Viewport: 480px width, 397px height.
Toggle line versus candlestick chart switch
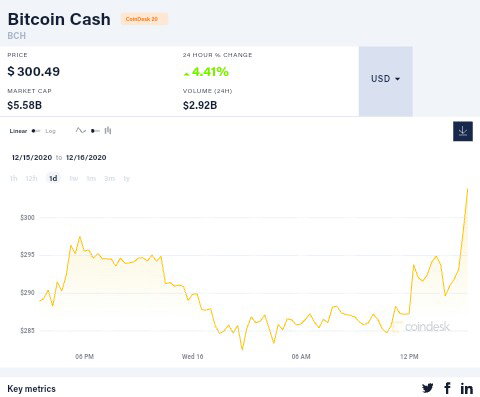95,131
